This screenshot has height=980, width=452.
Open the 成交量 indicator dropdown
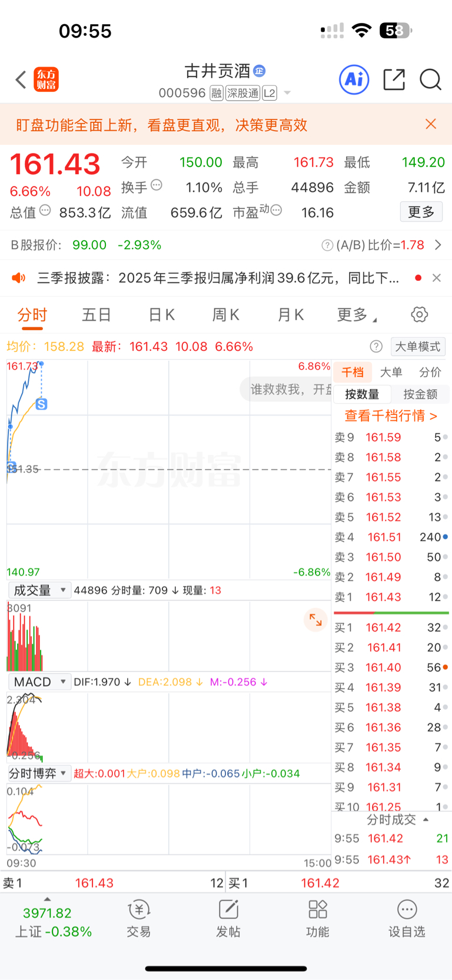tap(39, 590)
